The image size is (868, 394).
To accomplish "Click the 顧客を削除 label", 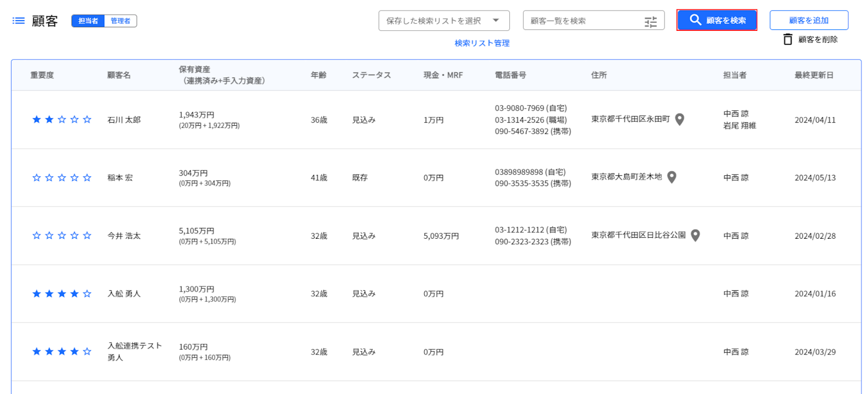I will click(x=818, y=40).
